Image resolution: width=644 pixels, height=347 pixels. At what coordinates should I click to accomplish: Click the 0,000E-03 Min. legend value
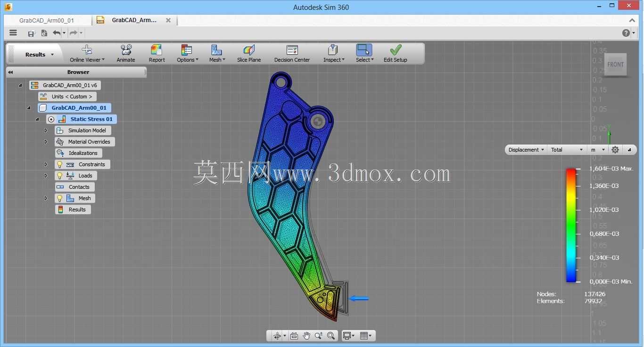tap(611, 282)
